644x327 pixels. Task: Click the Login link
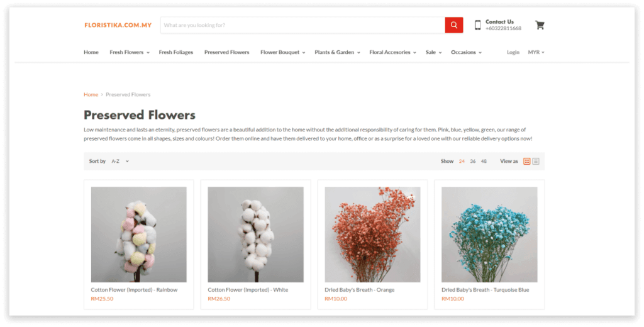point(513,52)
